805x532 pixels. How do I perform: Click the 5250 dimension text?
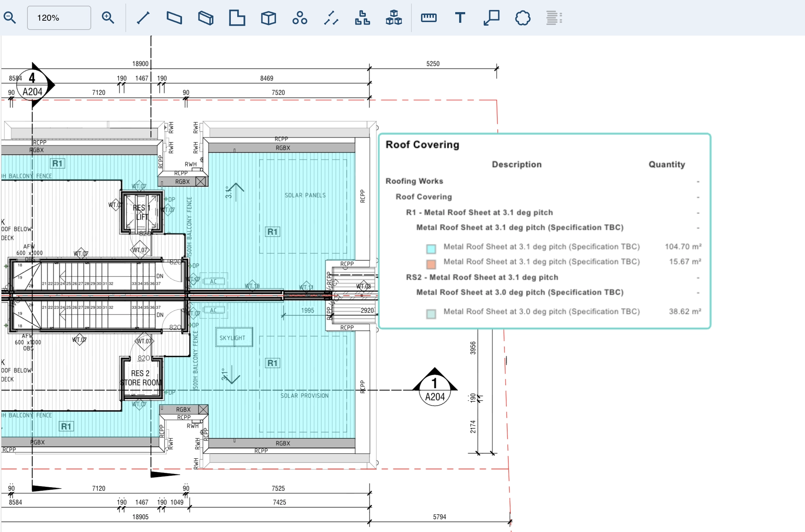(433, 64)
